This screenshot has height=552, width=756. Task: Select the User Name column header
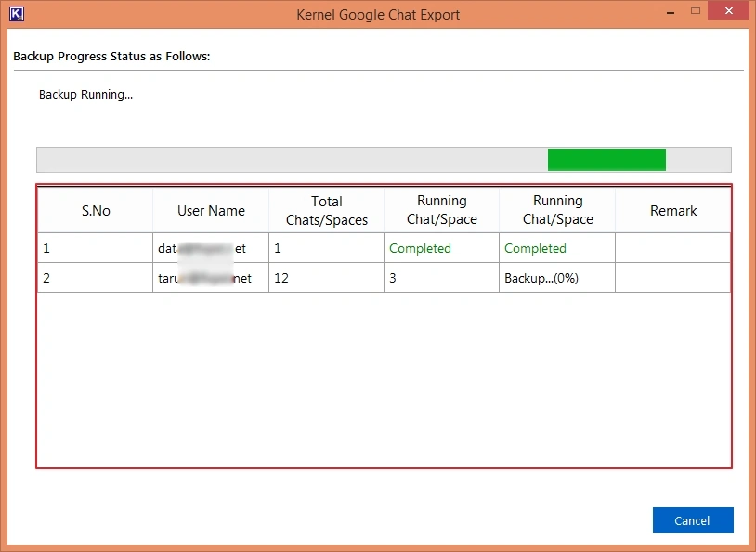pos(211,210)
